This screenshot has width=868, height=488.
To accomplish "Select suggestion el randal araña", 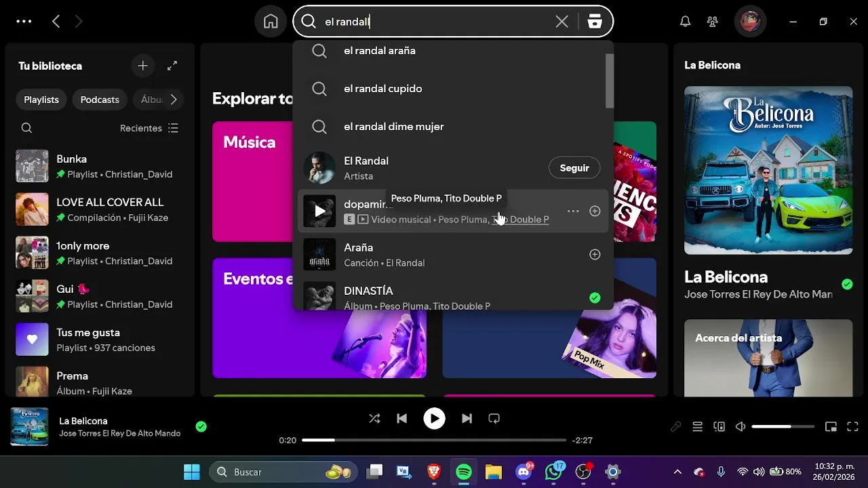I will (450, 51).
